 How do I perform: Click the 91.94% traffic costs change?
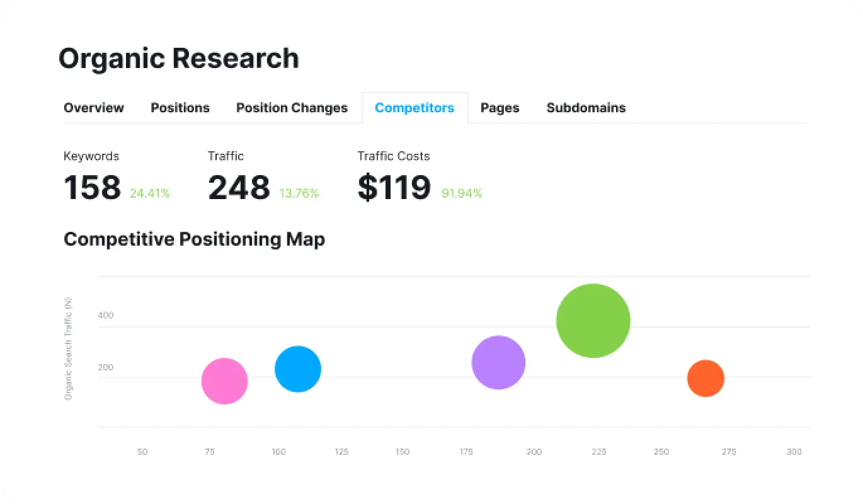pos(462,193)
